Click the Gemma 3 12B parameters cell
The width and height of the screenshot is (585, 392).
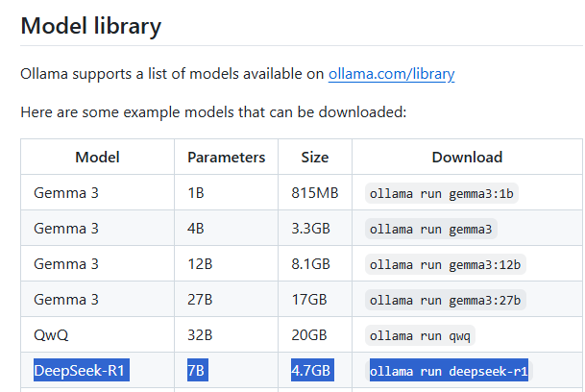(x=226, y=264)
